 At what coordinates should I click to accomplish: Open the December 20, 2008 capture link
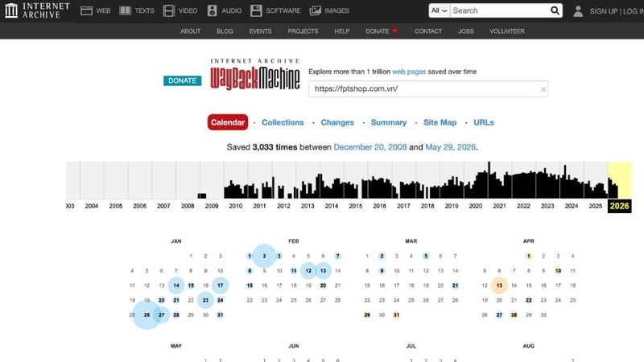pyautogui.click(x=370, y=147)
